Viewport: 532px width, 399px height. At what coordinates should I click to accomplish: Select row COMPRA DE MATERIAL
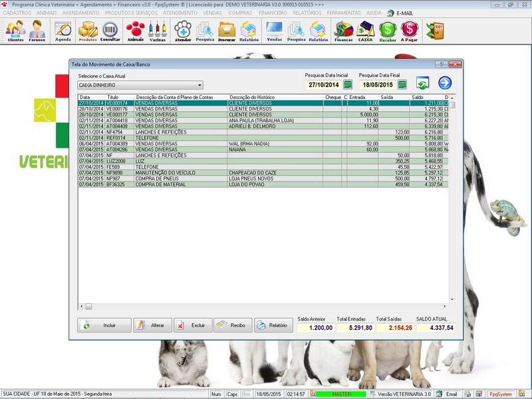click(263, 184)
